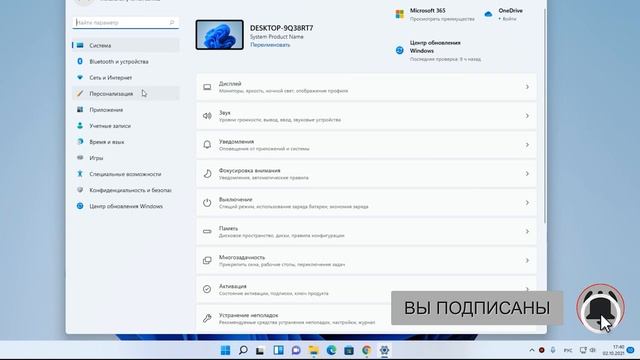The image size is (640, 360).
Task: Click the magnifier icon in search box
Action: point(172,22)
